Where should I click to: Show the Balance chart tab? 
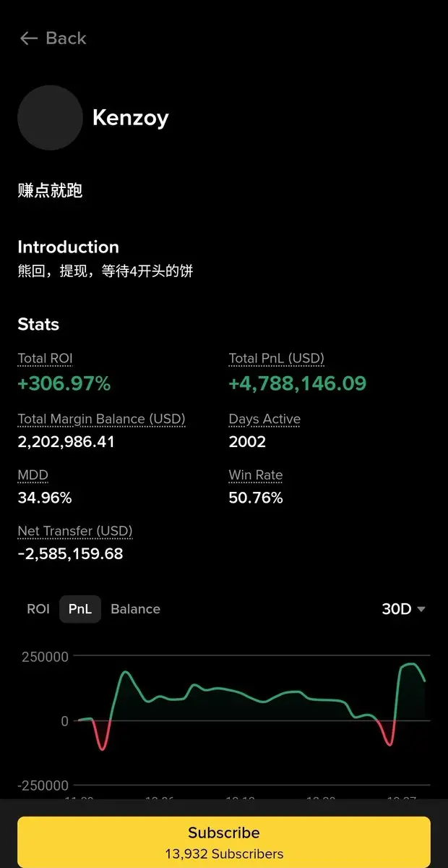click(135, 609)
